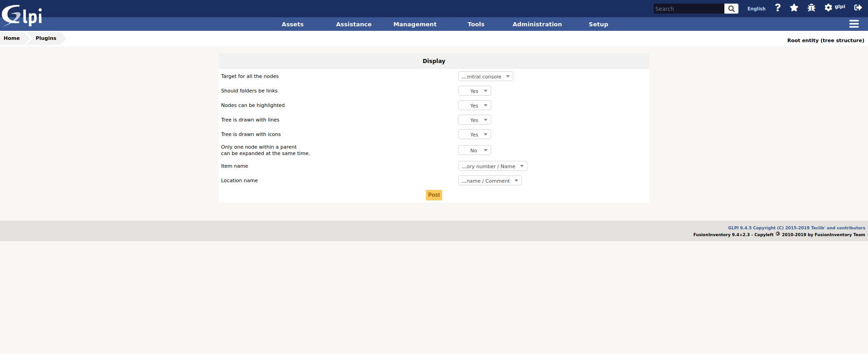This screenshot has height=354, width=868.
Task: Open user preferences gear icon
Action: tap(829, 8)
